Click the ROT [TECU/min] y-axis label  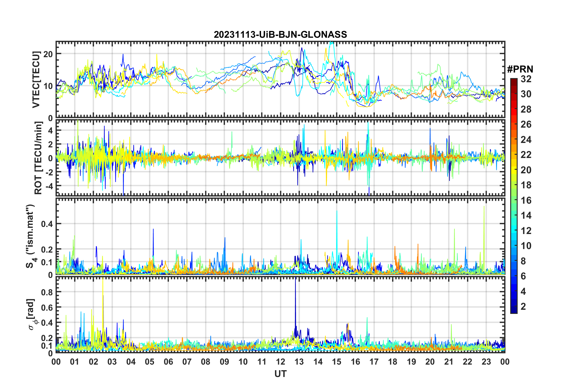[x=38, y=158]
